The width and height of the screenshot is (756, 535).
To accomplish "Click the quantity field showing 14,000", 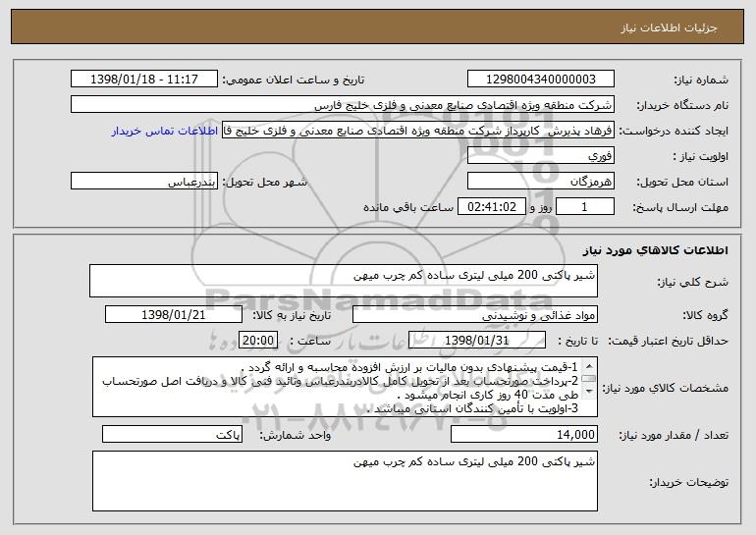I will click(x=524, y=434).
